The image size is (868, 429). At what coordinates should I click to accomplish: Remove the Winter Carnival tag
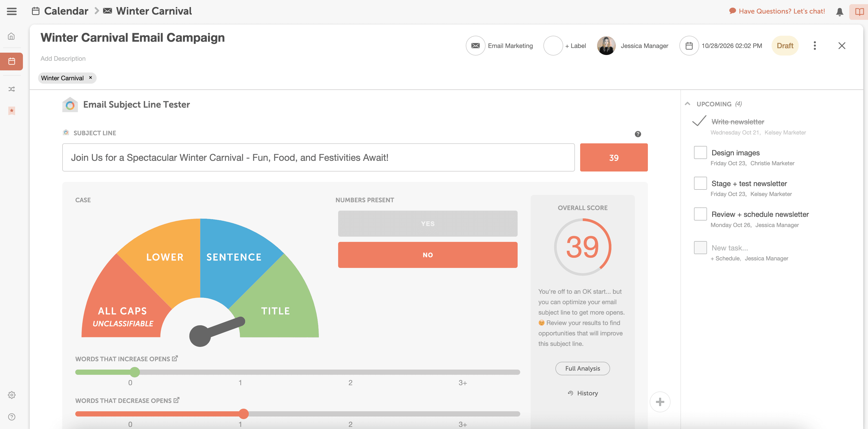coord(90,77)
